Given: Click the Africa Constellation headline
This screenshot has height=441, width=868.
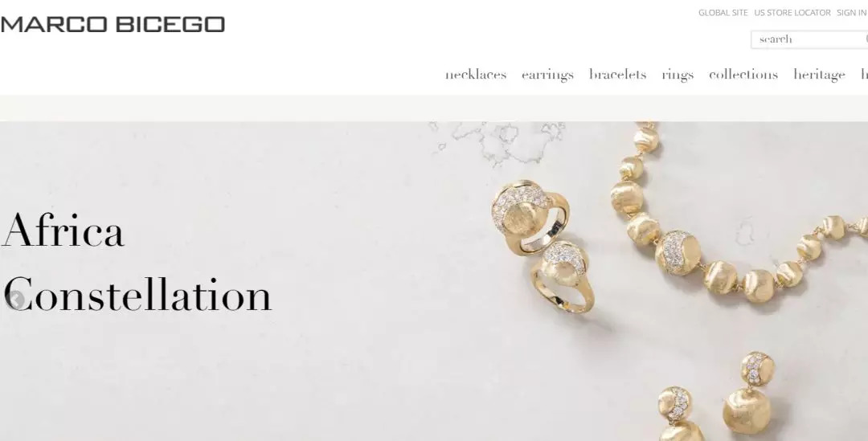Looking at the screenshot, I should click(x=137, y=262).
